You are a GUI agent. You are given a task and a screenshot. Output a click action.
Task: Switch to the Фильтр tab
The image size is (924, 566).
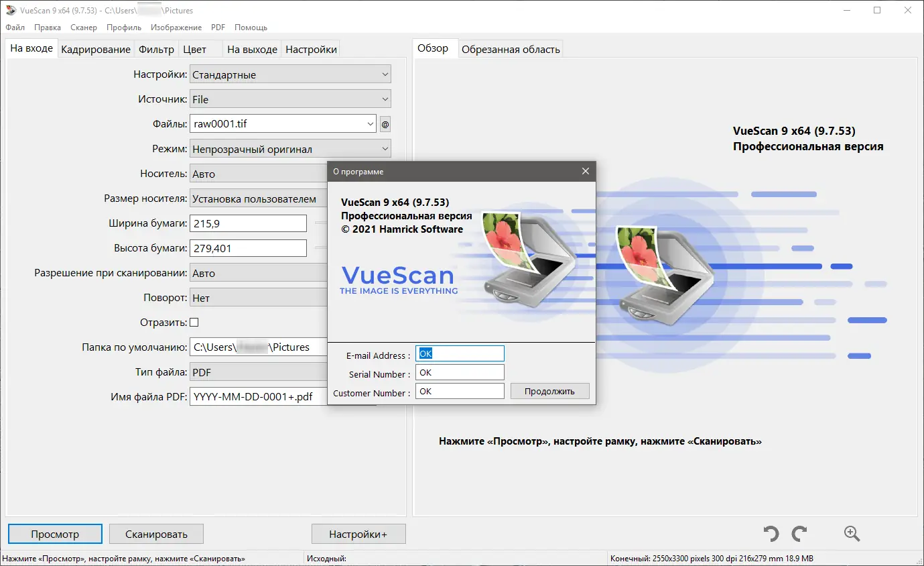pyautogui.click(x=156, y=49)
